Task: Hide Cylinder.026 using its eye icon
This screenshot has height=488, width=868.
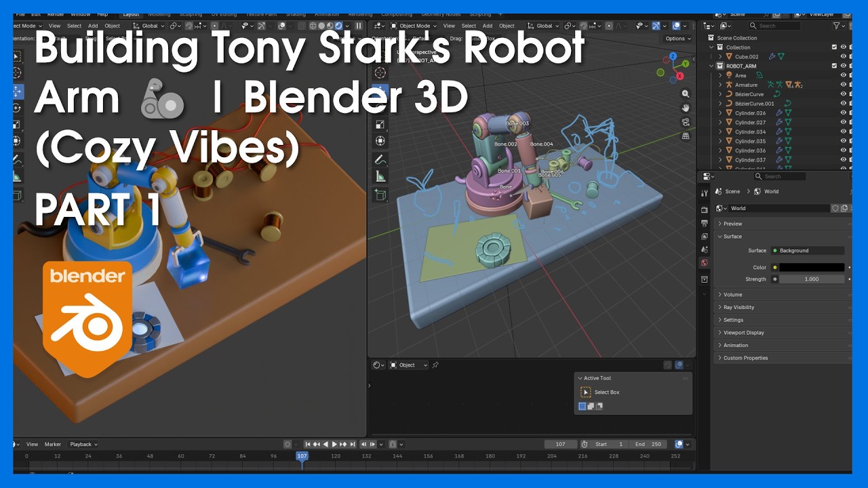Action: [x=844, y=113]
